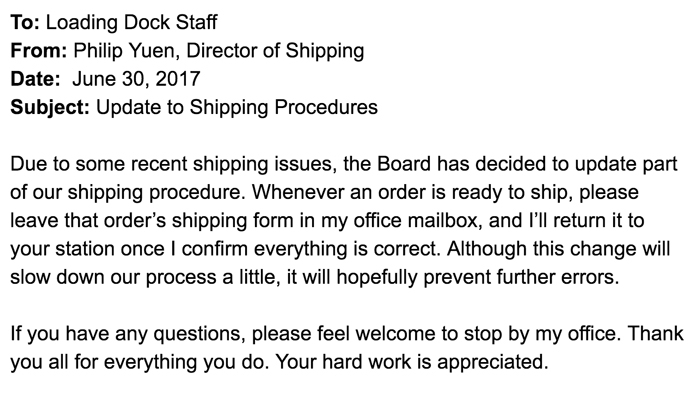Click "Director of Shipping" title text
The image size is (700, 395).
click(x=275, y=51)
